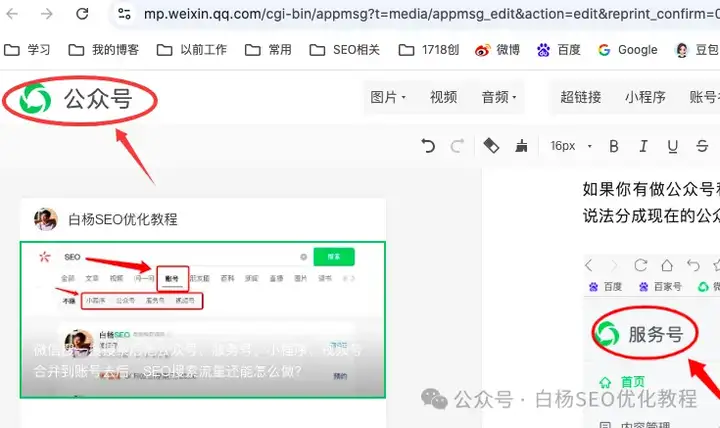Click home icon in embedded browser screenshot
Screen dimensions: 720x428
(x=667, y=265)
